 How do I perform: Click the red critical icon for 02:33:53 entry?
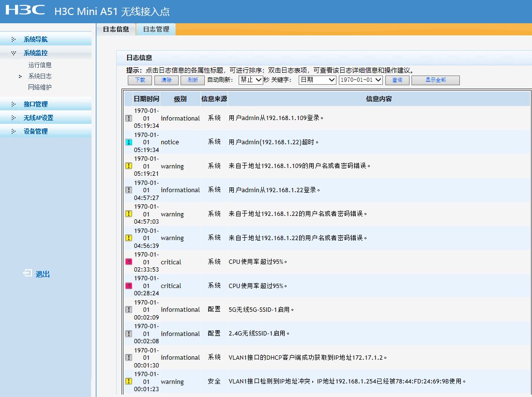(x=129, y=261)
